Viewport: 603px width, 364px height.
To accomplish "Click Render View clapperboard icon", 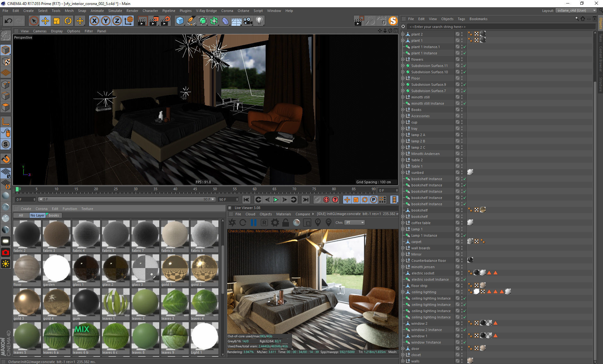I will click(x=142, y=21).
